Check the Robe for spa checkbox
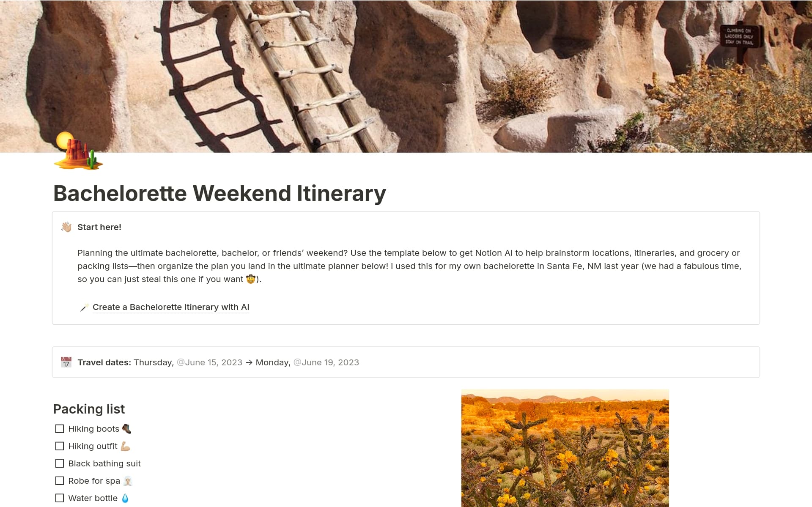This screenshot has height=507, width=812. (x=59, y=481)
